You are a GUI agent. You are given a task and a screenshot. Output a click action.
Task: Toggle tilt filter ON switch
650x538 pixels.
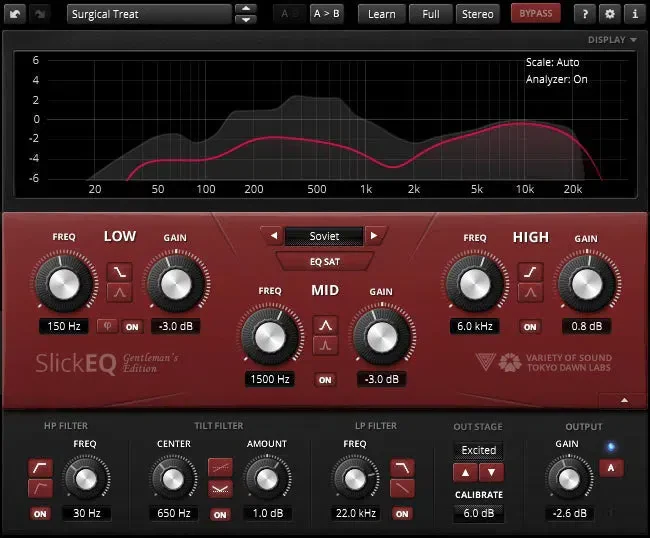[x=220, y=515]
